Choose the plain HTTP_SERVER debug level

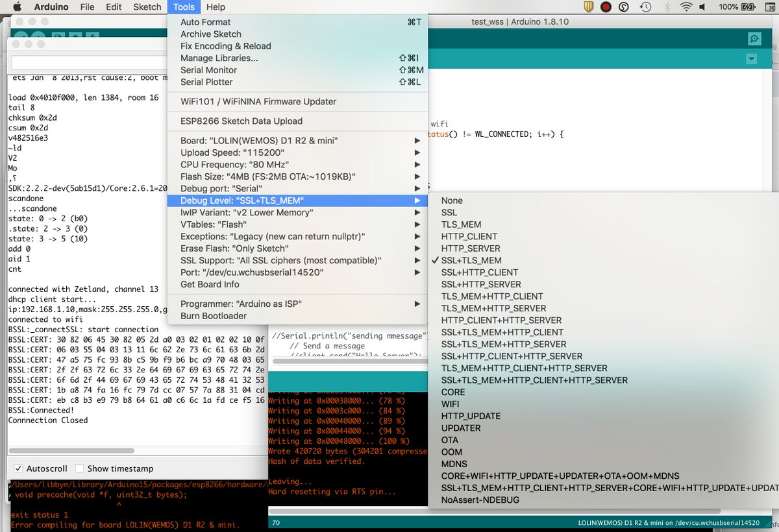[x=604, y=248]
